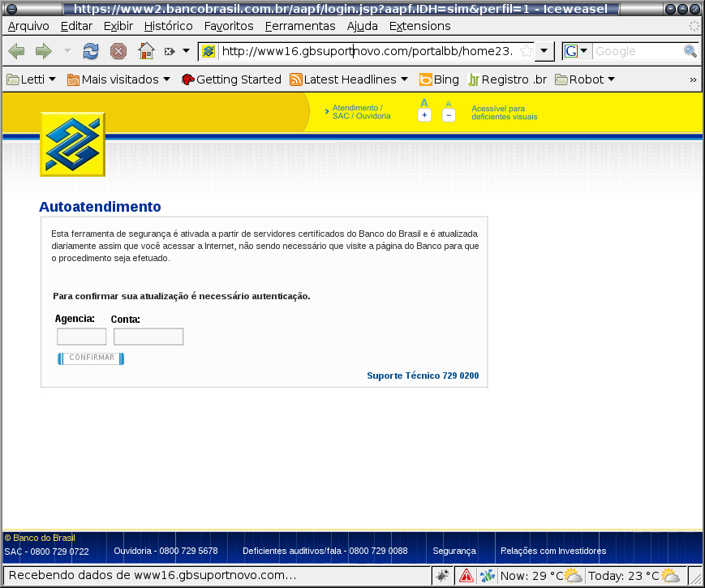This screenshot has width=705, height=588.
Task: Click the site favicon in the address bar
Action: (x=208, y=51)
